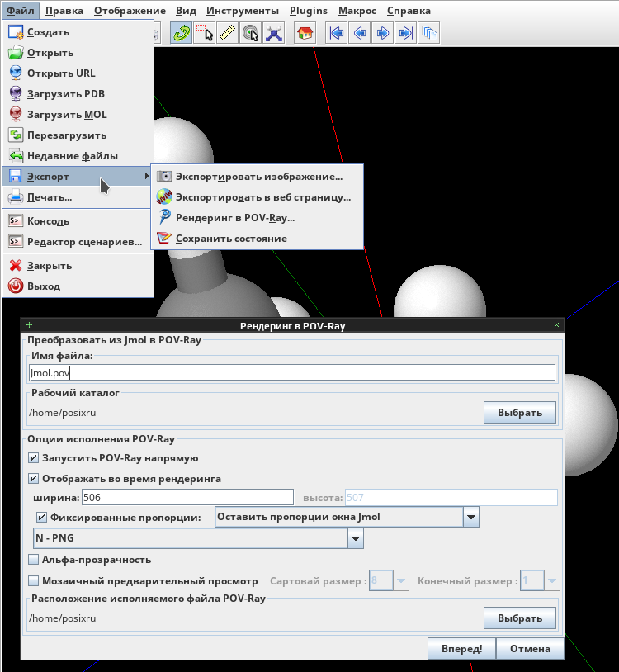
Task: Open the Сартовай размер dropdown
Action: coord(389,580)
